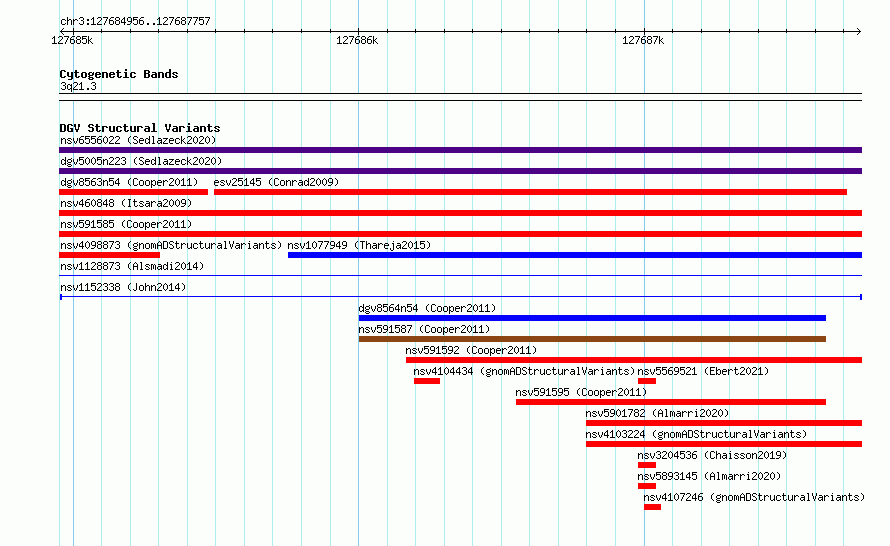Open nsv5569521 (Ebert2021) label
Image resolution: width=890 pixels, height=546 pixels.
pyautogui.click(x=703, y=371)
